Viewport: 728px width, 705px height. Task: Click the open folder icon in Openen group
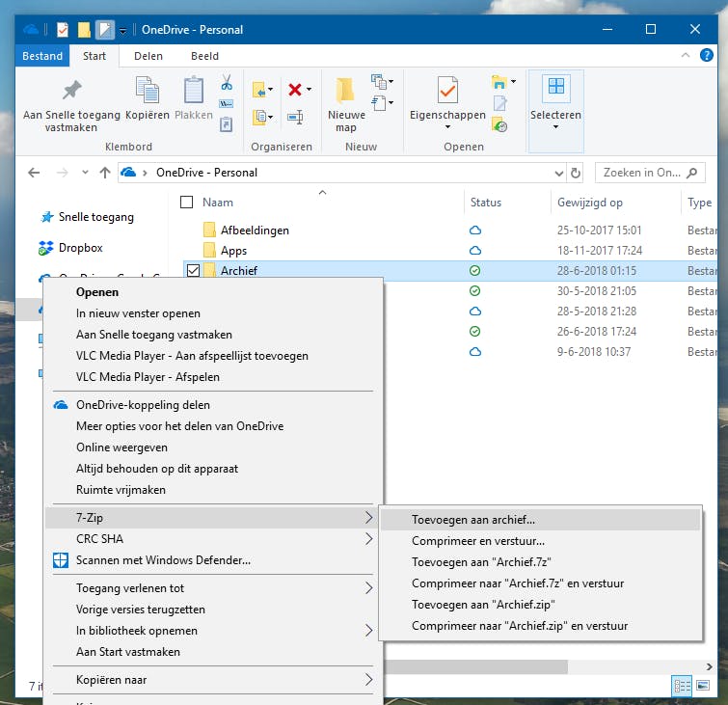[499, 82]
